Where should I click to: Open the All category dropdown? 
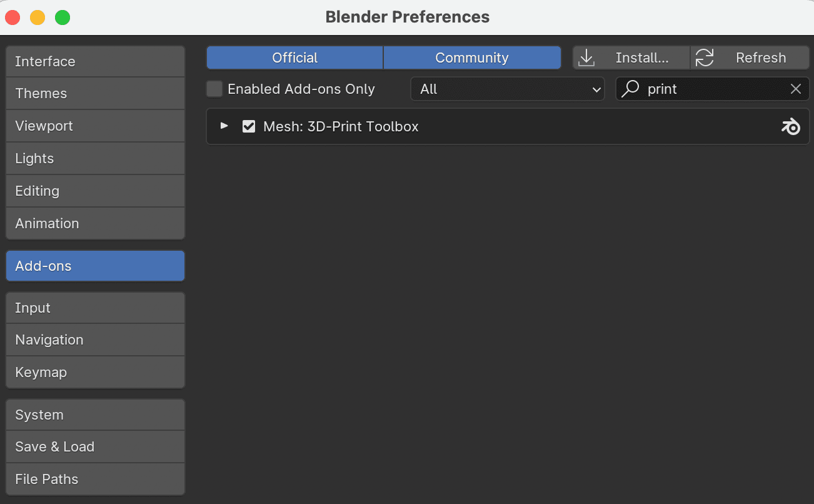tap(507, 89)
